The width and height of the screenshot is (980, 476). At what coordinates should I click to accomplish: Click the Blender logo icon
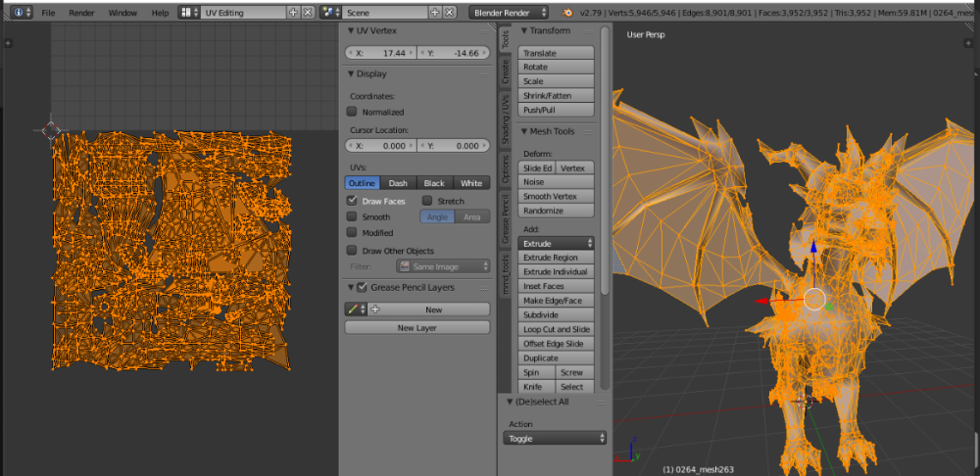click(566, 13)
